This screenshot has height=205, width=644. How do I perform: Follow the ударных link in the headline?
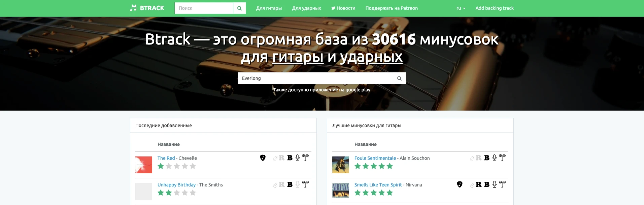[x=371, y=57]
